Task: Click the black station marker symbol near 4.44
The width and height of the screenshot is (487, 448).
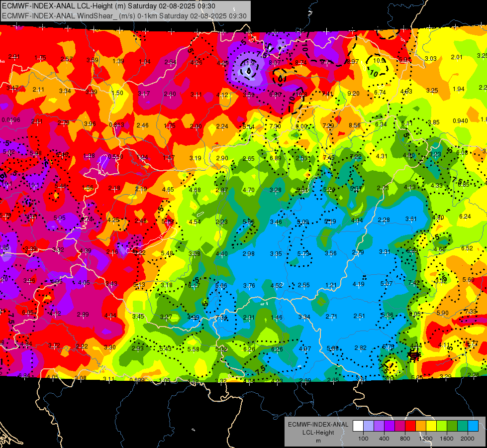Action: 413,355
